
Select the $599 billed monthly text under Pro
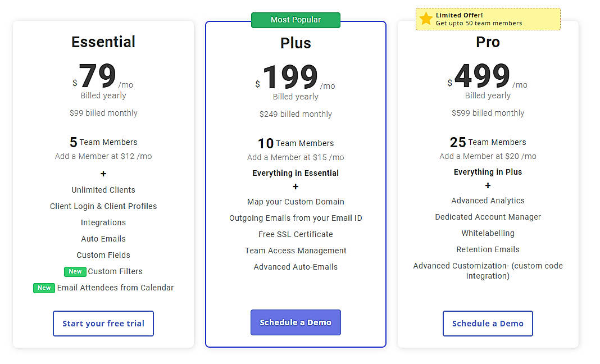[x=488, y=112]
